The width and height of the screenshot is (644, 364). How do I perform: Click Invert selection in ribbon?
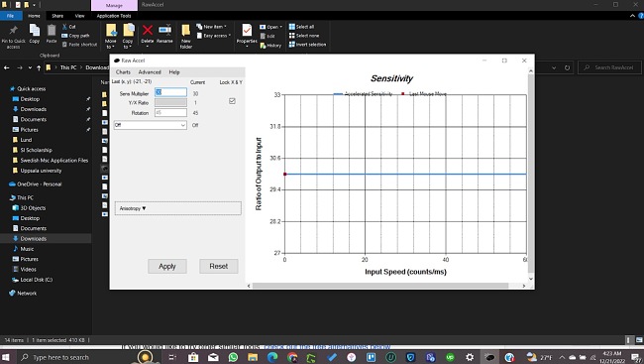tap(307, 45)
